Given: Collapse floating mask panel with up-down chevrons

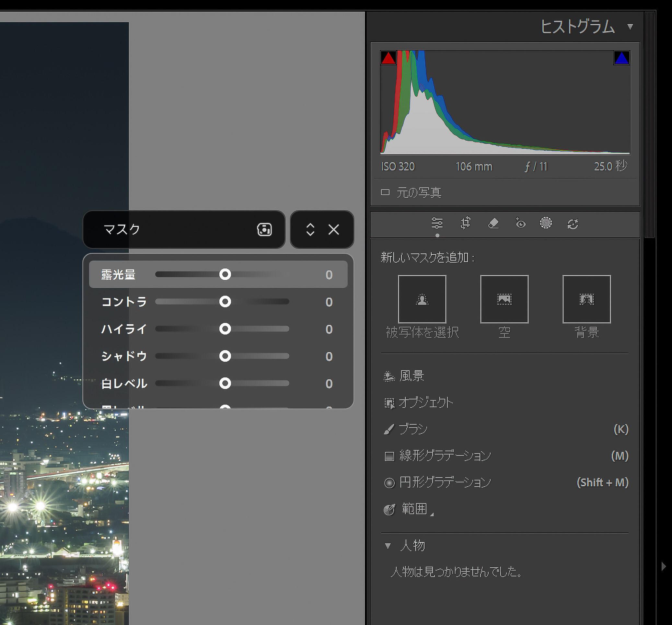Looking at the screenshot, I should click(x=310, y=229).
